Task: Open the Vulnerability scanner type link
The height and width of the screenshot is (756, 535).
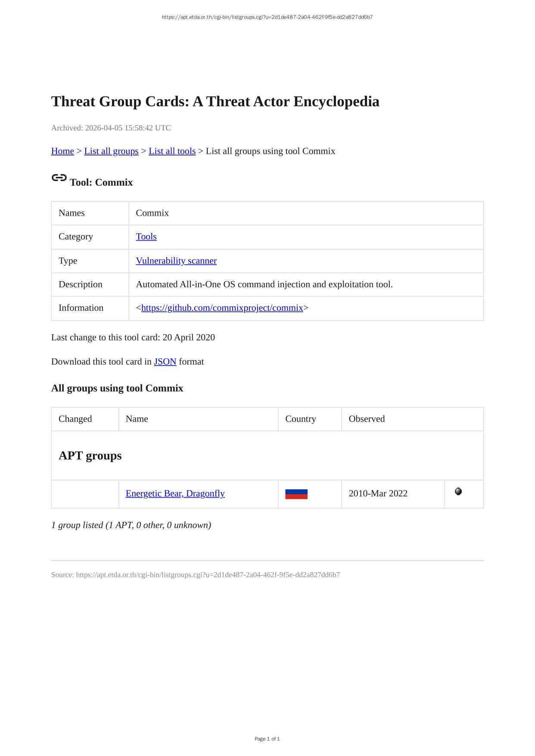Action: point(176,261)
